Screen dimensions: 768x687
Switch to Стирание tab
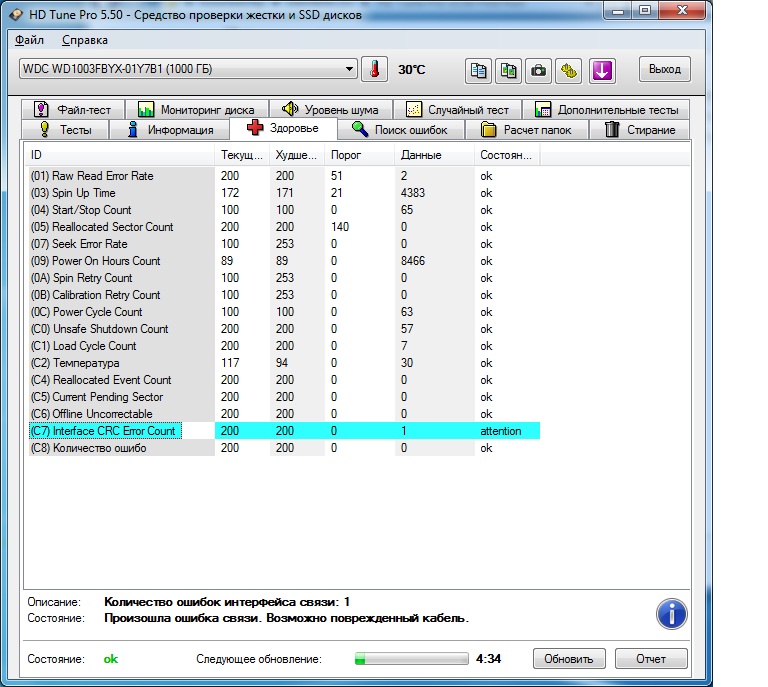(x=640, y=130)
